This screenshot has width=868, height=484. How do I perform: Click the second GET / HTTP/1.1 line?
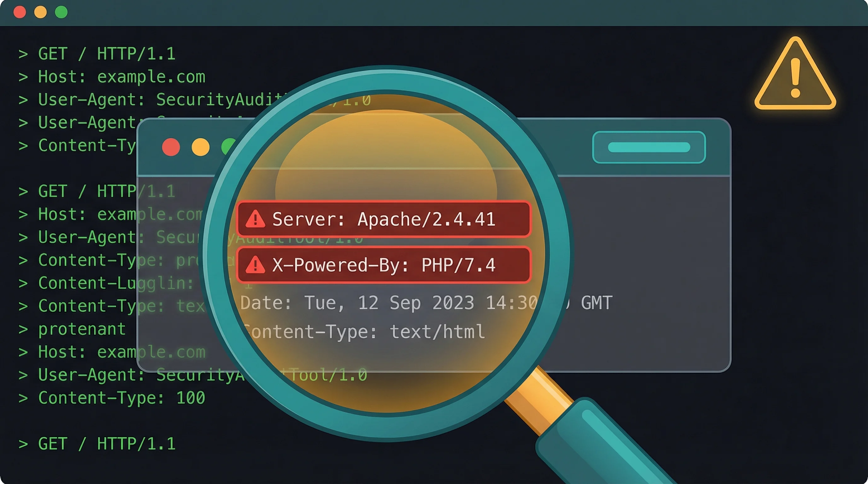point(97,192)
